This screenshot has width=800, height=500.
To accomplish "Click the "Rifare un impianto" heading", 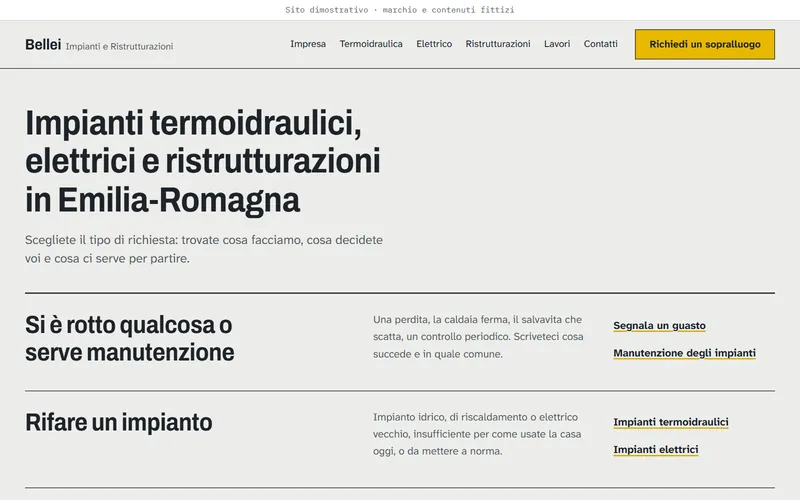I will pos(119,422).
